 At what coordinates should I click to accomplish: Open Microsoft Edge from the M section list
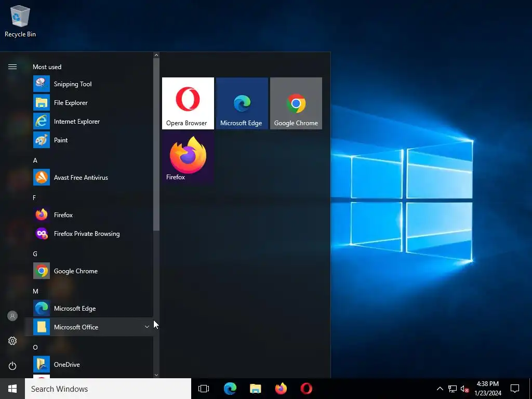[x=89, y=309]
